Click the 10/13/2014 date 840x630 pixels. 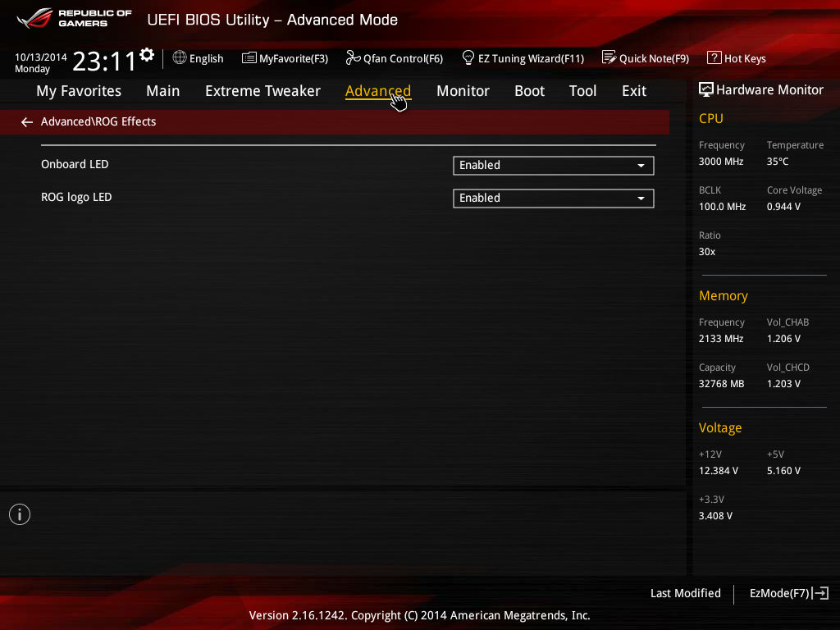[x=41, y=57]
